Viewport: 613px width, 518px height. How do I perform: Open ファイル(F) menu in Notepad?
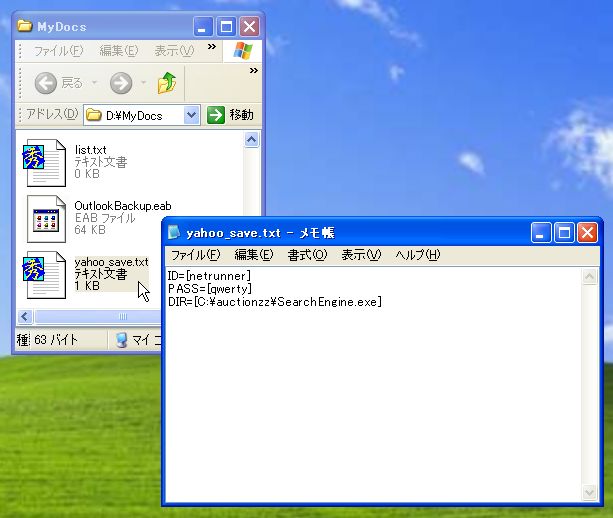coord(195,255)
